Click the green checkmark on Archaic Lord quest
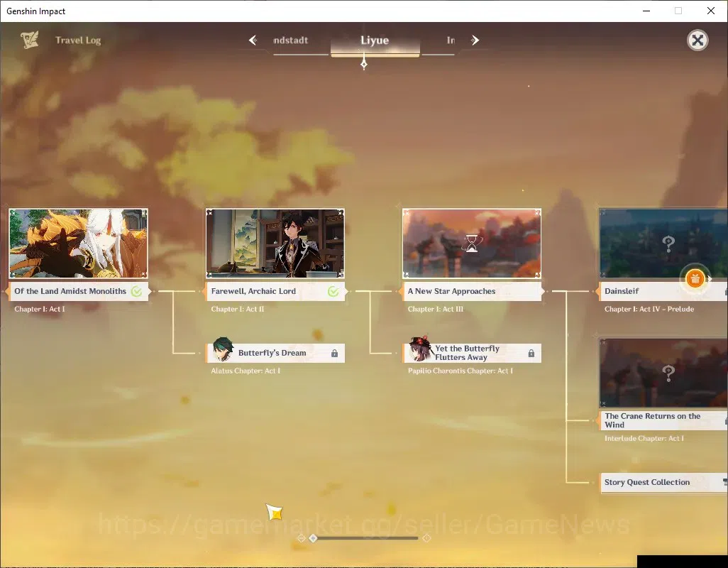 (333, 291)
